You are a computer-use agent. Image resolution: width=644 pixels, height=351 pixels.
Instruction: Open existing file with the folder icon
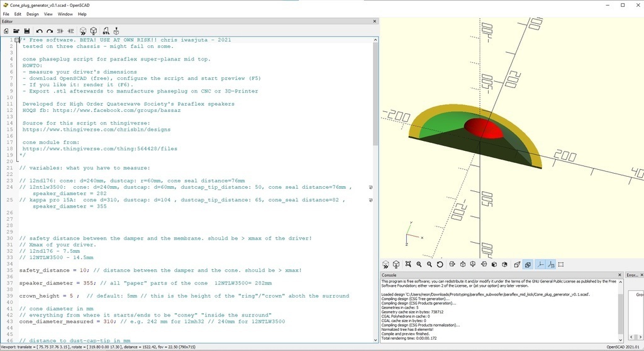pyautogui.click(x=16, y=31)
